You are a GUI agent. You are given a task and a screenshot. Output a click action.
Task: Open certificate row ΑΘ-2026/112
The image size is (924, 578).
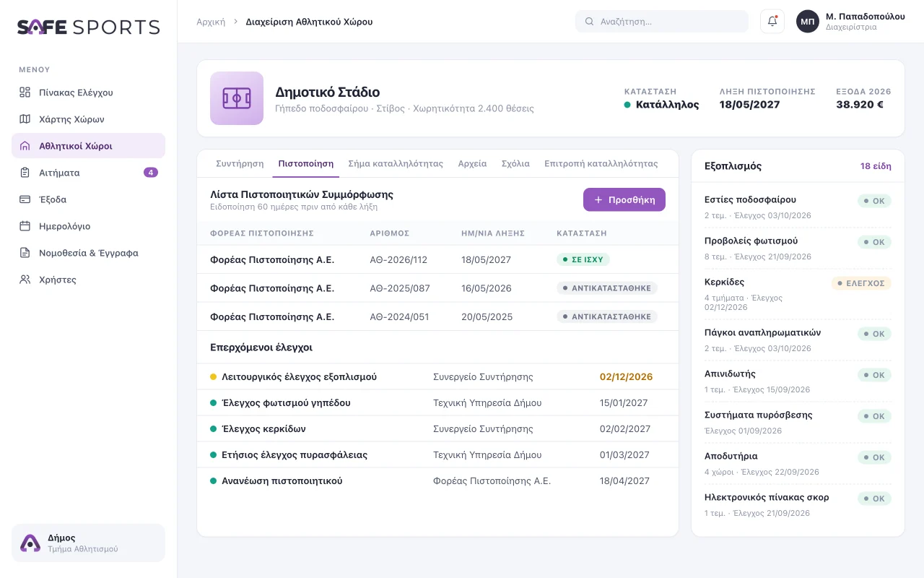pyautogui.click(x=437, y=259)
